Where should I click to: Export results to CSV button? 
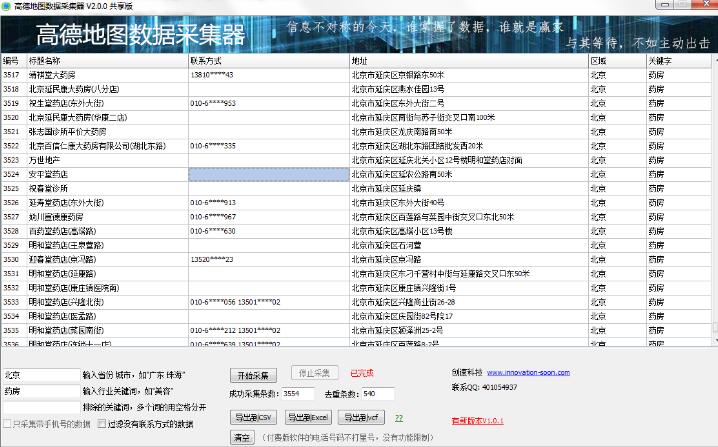pyautogui.click(x=253, y=417)
